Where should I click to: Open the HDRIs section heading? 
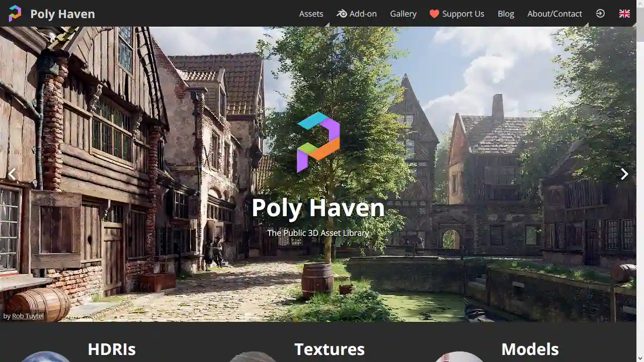tap(111, 349)
